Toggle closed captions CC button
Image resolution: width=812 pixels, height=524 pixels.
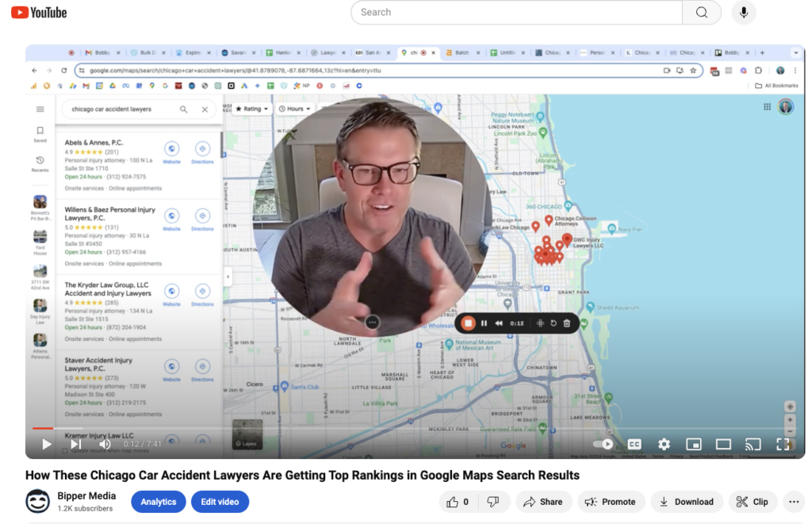coord(634,445)
